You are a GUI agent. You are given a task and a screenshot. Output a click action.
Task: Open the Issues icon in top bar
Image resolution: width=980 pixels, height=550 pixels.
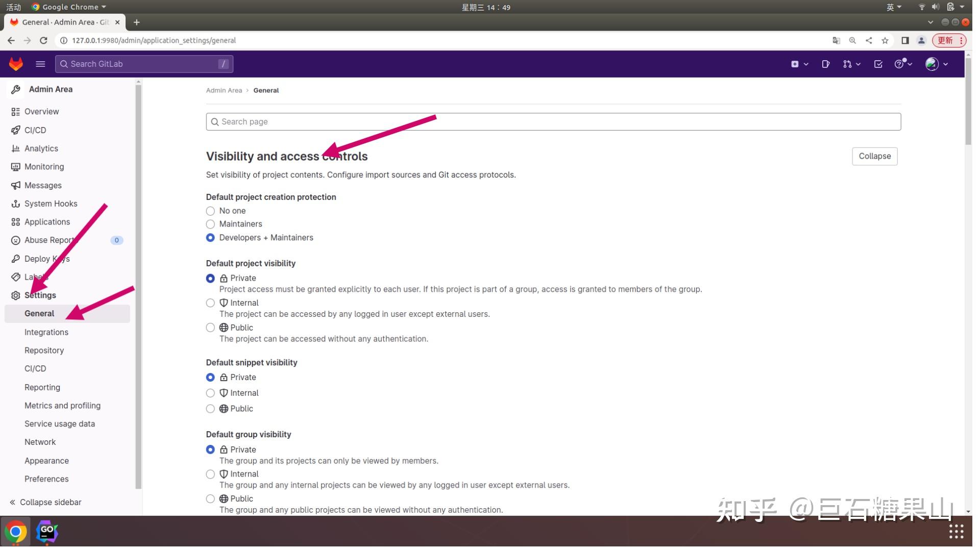826,64
